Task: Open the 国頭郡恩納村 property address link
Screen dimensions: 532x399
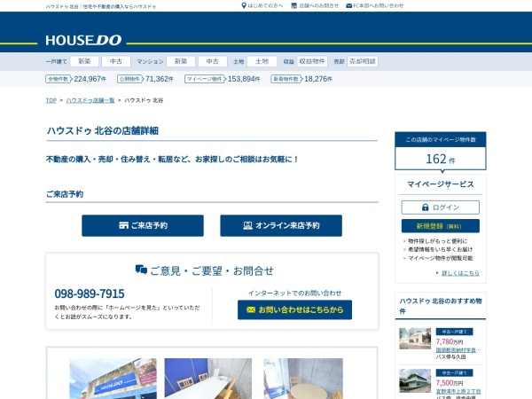Action: (458, 350)
